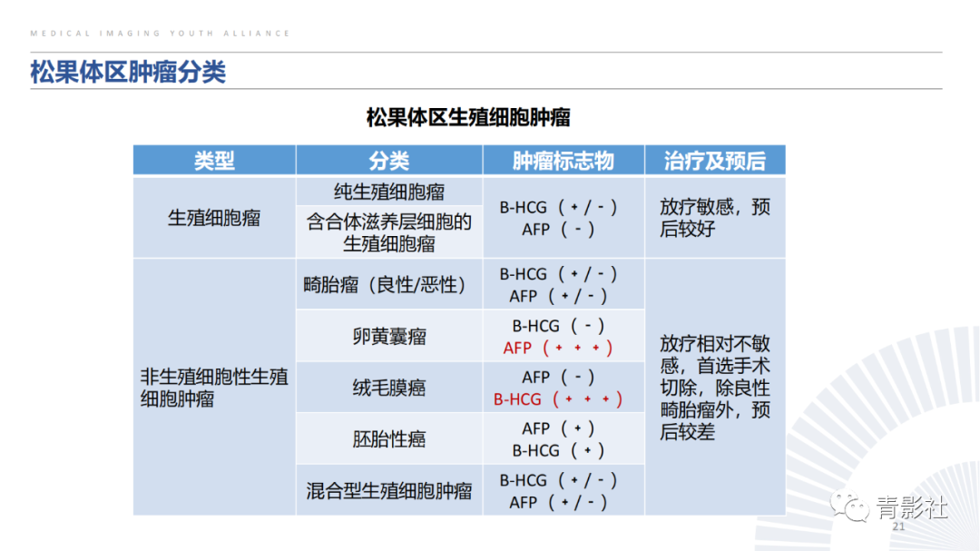
Task: Click the slide number 21
Action: [898, 526]
